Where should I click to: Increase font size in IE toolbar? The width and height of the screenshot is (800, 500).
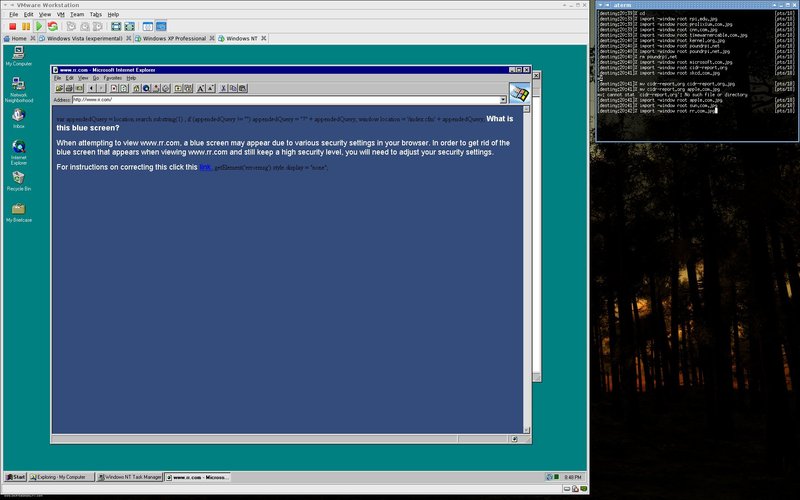pyautogui.click(x=201, y=88)
